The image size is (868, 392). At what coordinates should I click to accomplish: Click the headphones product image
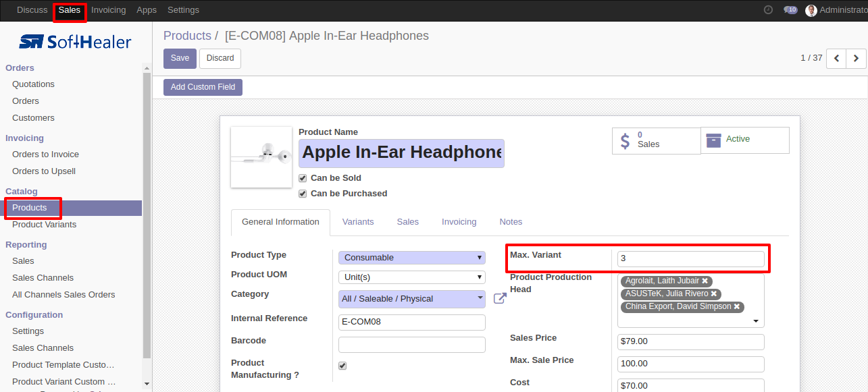point(261,157)
